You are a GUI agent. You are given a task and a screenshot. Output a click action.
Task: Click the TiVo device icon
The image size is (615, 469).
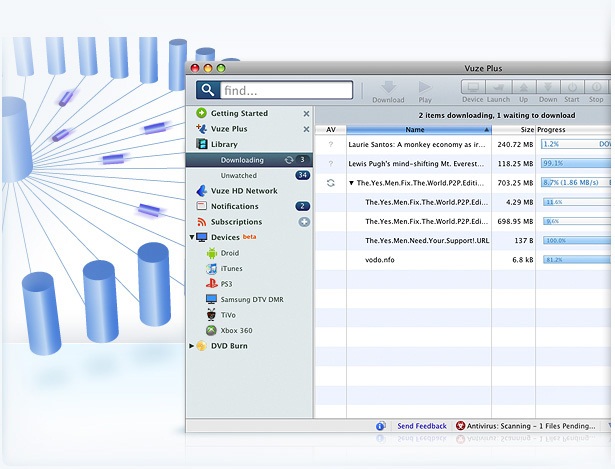[x=212, y=314]
